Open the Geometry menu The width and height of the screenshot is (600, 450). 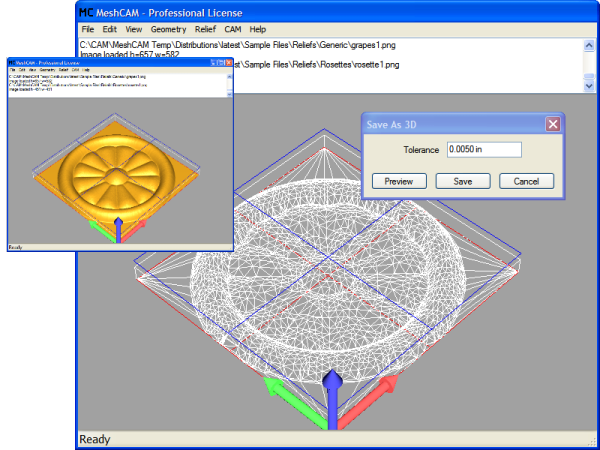tap(168, 29)
